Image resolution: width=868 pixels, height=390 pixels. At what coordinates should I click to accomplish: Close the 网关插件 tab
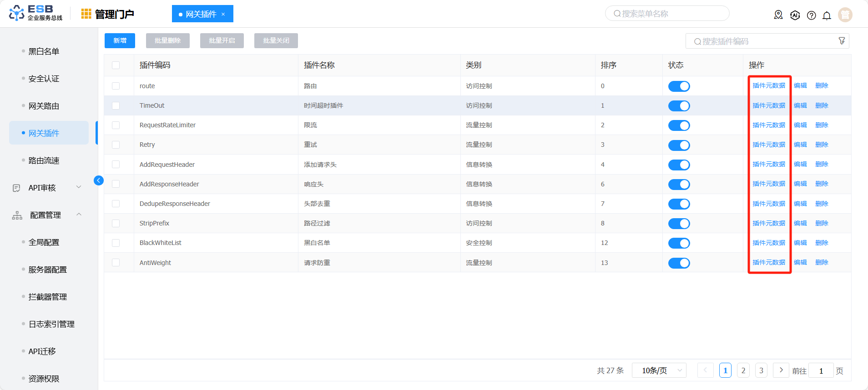pyautogui.click(x=223, y=14)
